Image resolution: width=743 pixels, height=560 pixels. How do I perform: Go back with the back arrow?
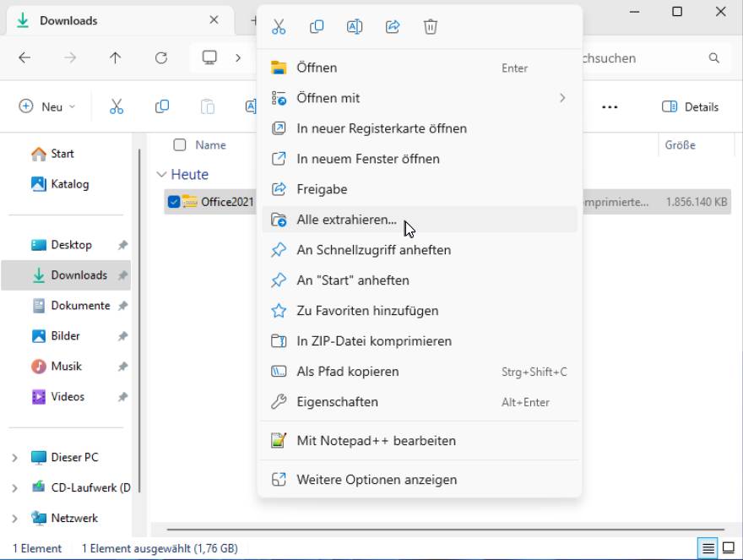24,57
